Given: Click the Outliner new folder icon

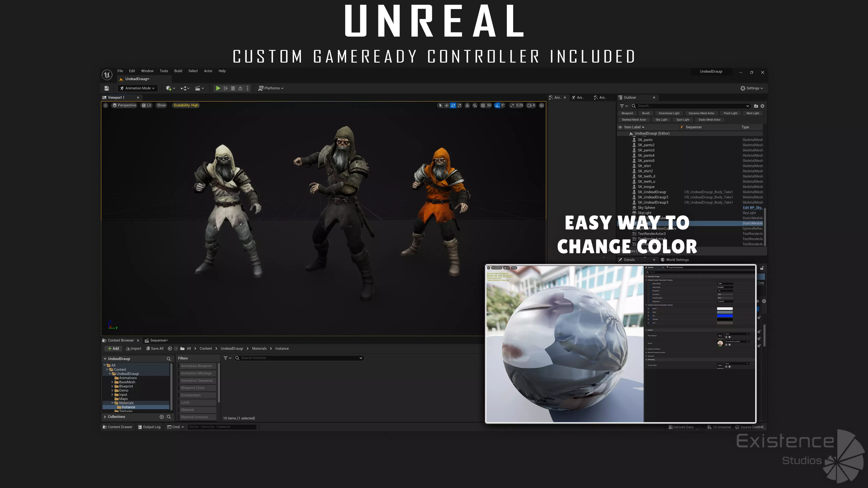Looking at the screenshot, I should point(756,106).
